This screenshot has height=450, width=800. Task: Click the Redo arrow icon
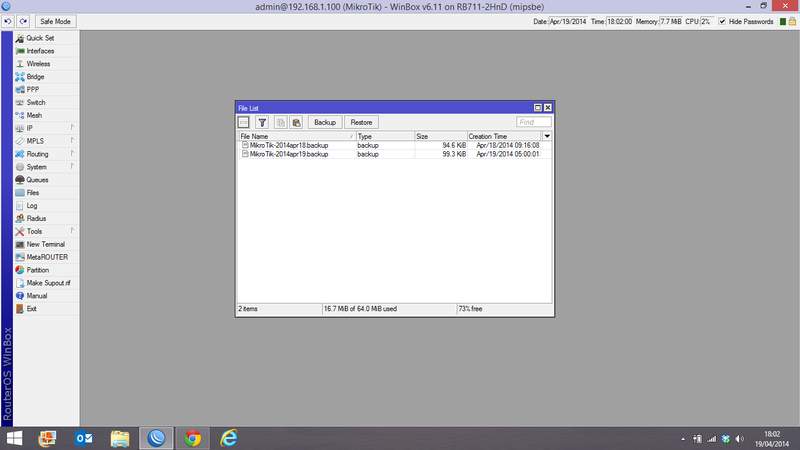click(23, 21)
